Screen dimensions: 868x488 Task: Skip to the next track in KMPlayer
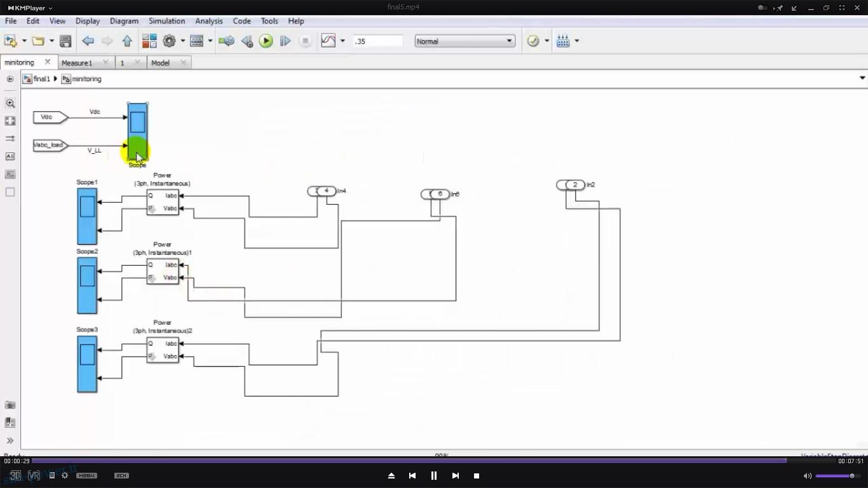[x=455, y=475]
